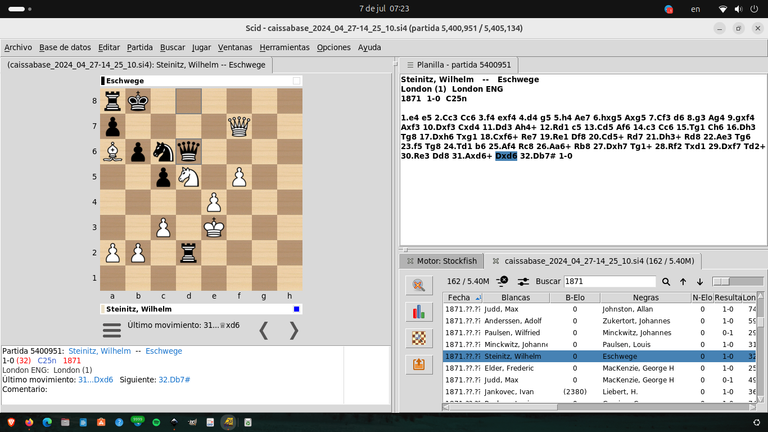Screen dimensions: 768x432
Task: Open Firefox from the taskbar
Action: (29, 422)
